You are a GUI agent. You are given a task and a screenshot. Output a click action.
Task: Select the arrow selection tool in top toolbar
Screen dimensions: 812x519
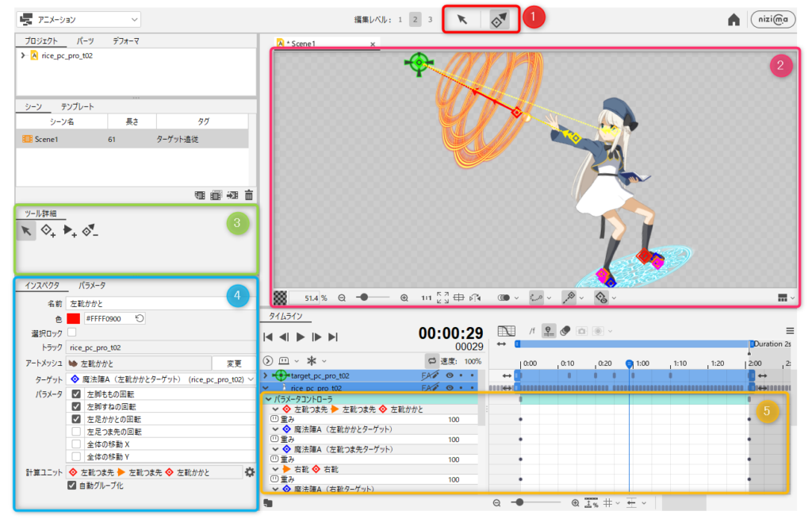point(462,20)
